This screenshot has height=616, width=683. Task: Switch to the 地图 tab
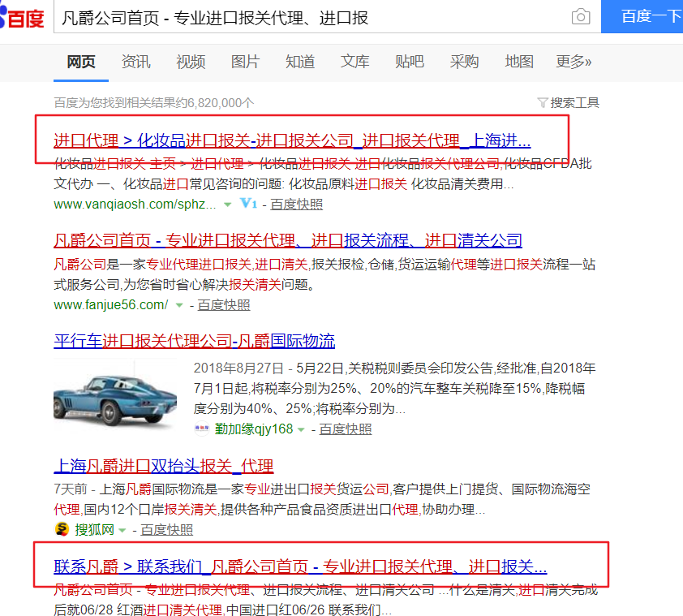pos(519,62)
